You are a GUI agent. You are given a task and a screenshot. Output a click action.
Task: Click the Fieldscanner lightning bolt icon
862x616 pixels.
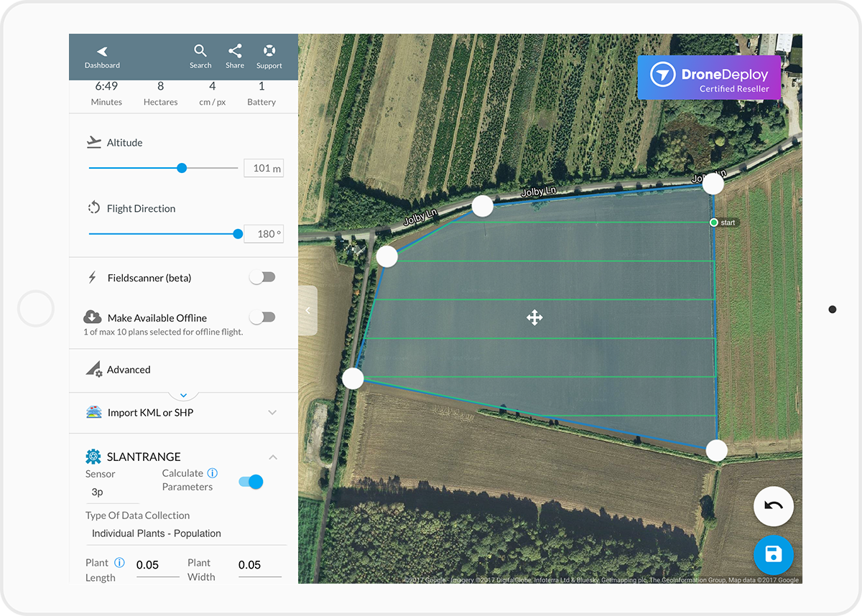tap(92, 278)
